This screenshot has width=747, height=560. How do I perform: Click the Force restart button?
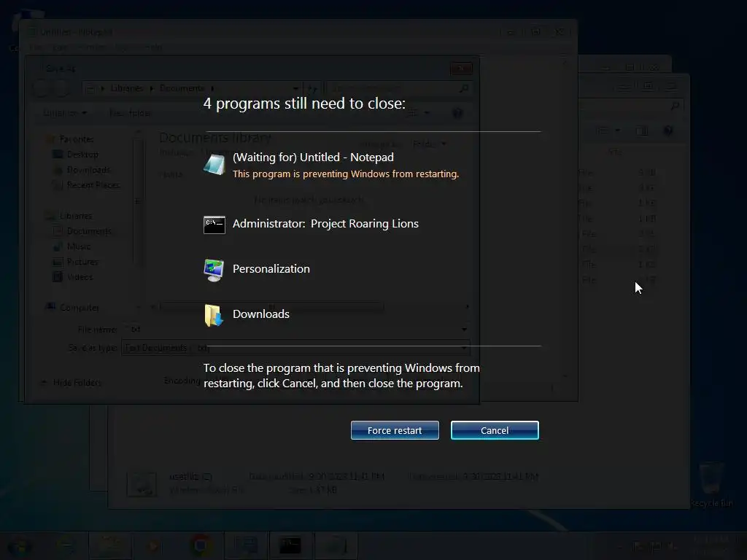pos(395,430)
